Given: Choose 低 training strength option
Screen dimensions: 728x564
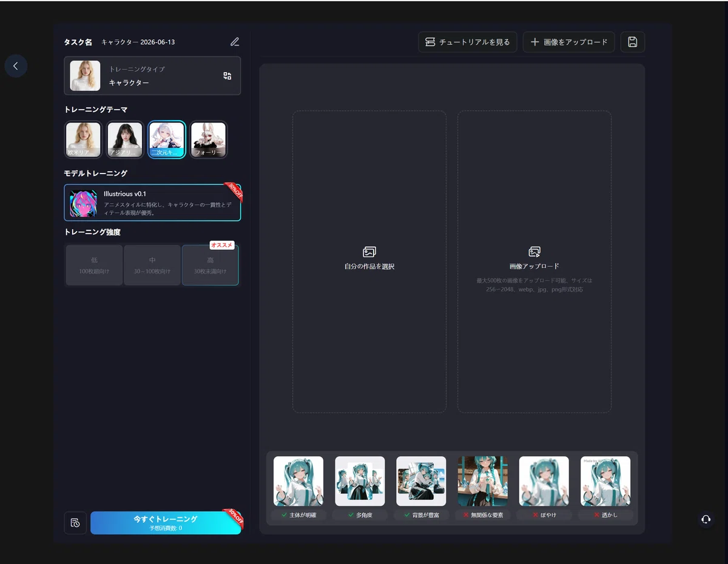Looking at the screenshot, I should pos(94,265).
